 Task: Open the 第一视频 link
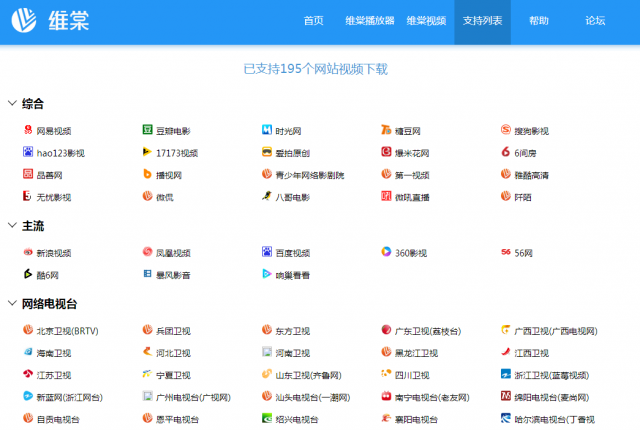pos(412,175)
